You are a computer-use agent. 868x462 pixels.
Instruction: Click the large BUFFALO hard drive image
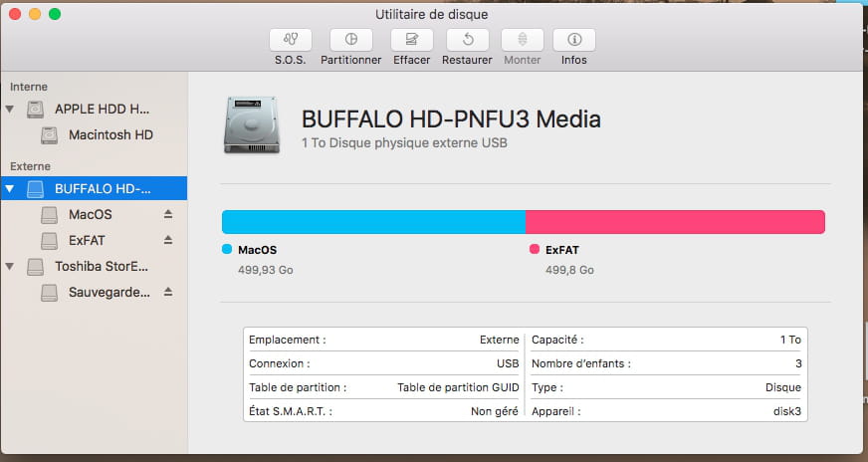pos(252,125)
